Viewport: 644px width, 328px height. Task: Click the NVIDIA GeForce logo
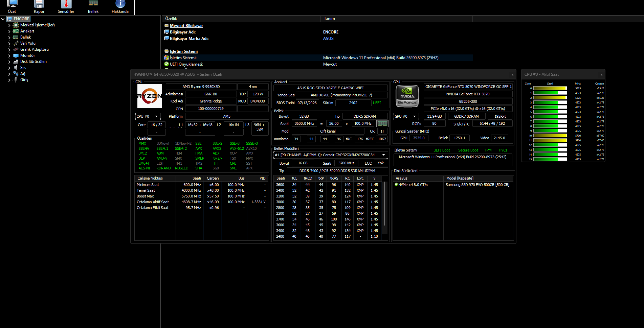(407, 96)
